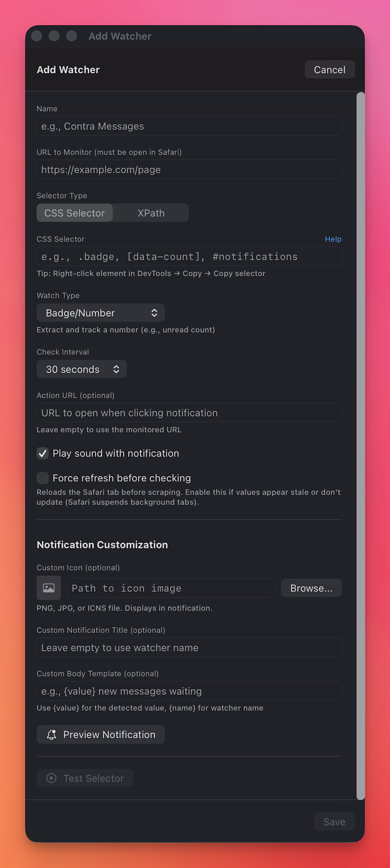This screenshot has width=390, height=868.
Task: Open the CSS Selector Help link
Action: click(x=333, y=239)
